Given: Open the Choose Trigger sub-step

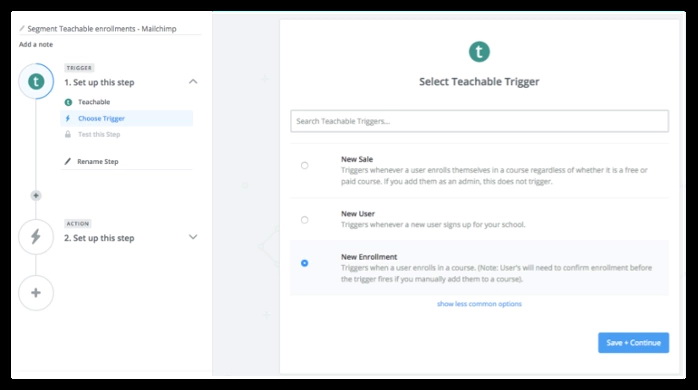Looking at the screenshot, I should [126, 118].
